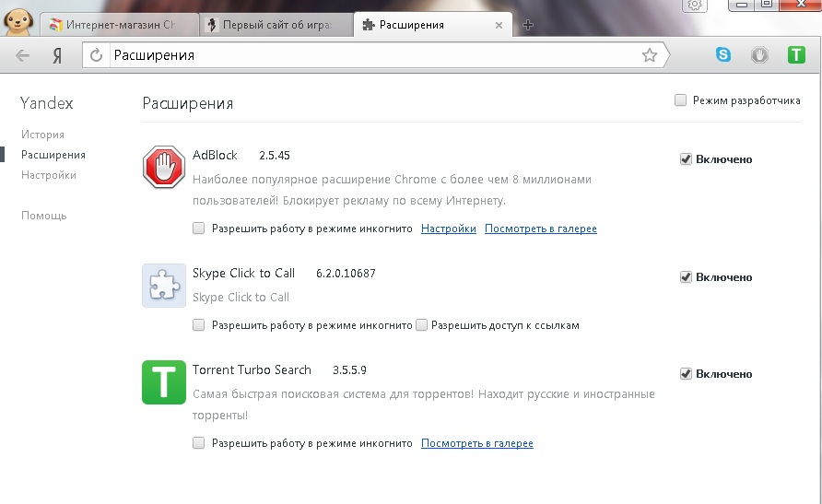Open AdBlock's Посмотреть в галерее link
Viewport: 822px width, 504px height.
click(540, 229)
